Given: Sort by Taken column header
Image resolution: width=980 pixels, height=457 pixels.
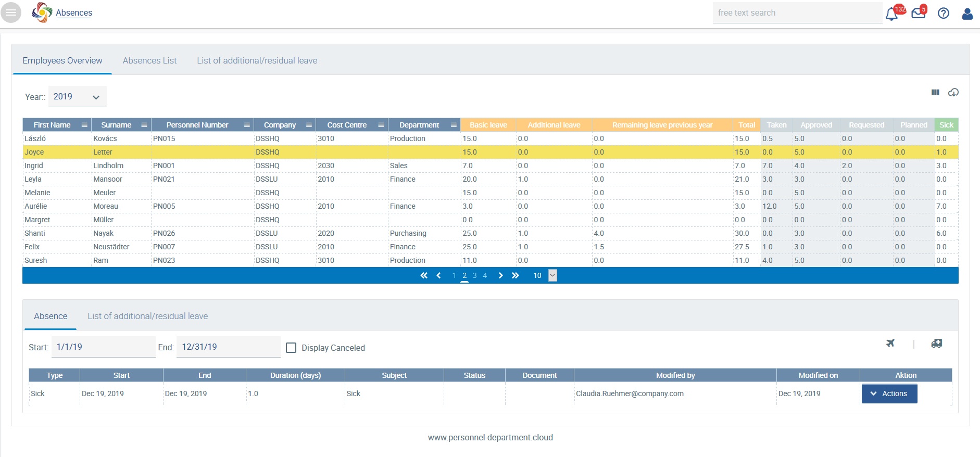Looking at the screenshot, I should (776, 125).
